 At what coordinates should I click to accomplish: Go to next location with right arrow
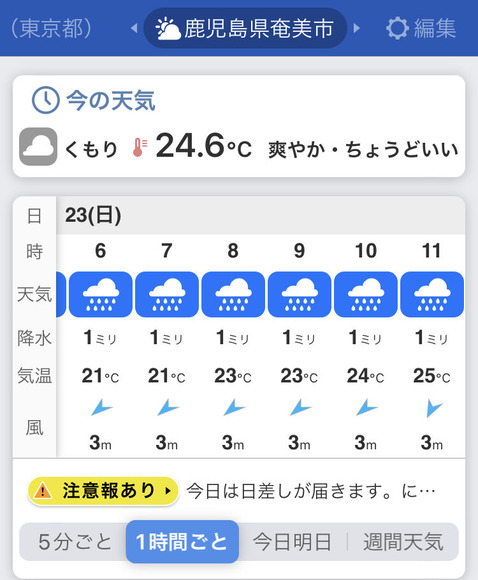356,28
